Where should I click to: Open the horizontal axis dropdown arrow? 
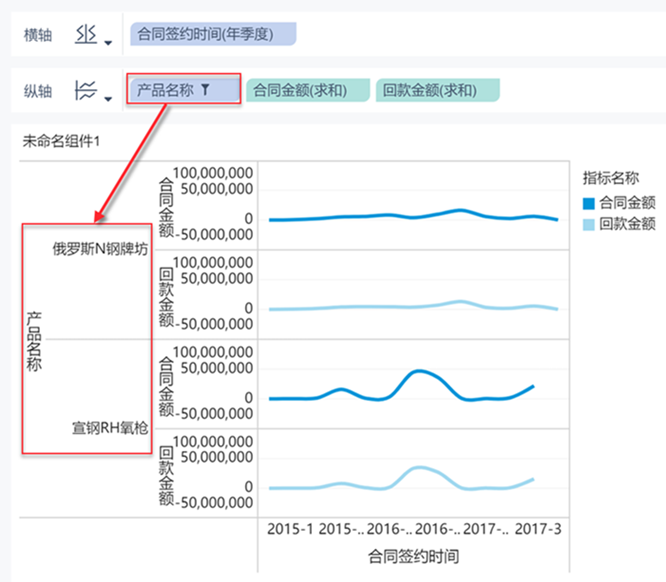[108, 42]
